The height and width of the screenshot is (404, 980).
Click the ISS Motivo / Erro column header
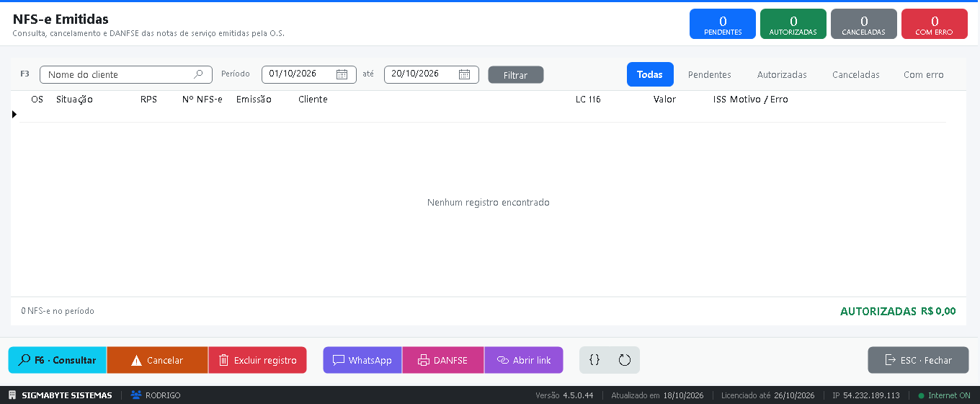(751, 100)
